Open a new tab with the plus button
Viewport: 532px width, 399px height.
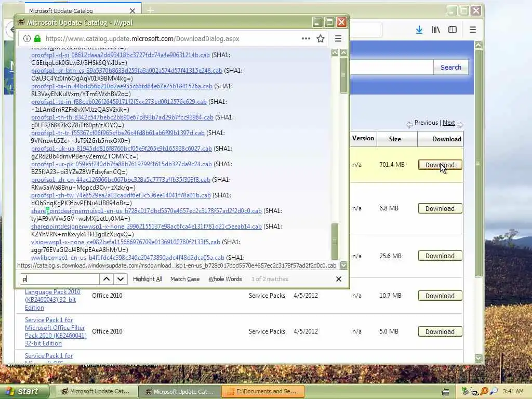pos(150,10)
